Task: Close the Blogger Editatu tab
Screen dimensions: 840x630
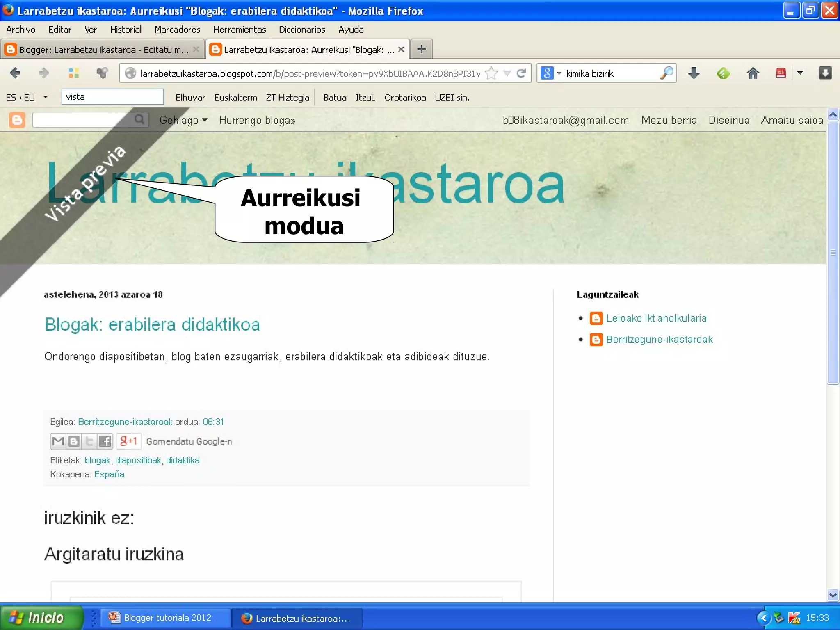Action: click(196, 49)
